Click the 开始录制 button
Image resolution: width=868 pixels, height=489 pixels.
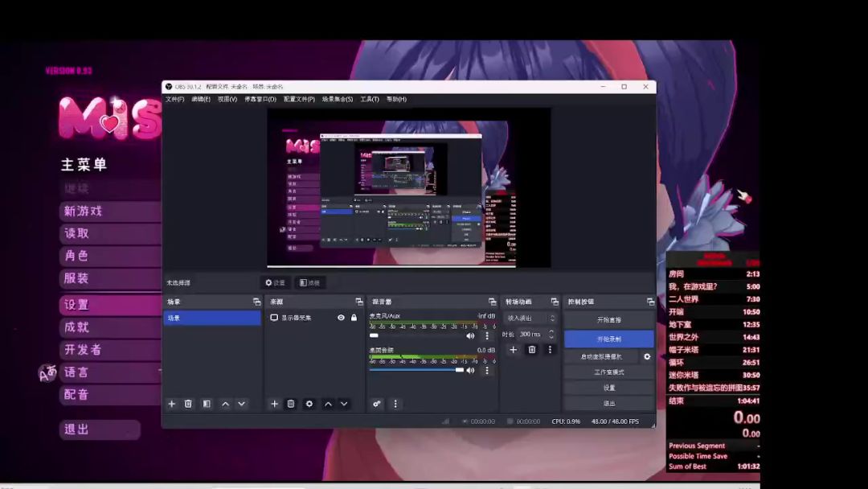point(608,339)
